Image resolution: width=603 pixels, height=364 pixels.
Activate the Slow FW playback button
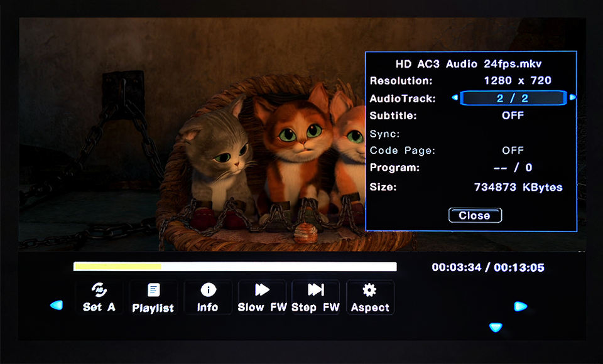pos(262,297)
